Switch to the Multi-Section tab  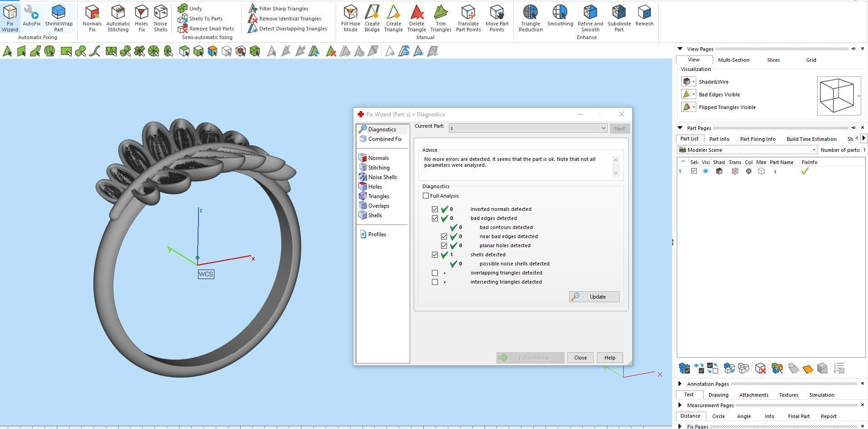coord(734,60)
